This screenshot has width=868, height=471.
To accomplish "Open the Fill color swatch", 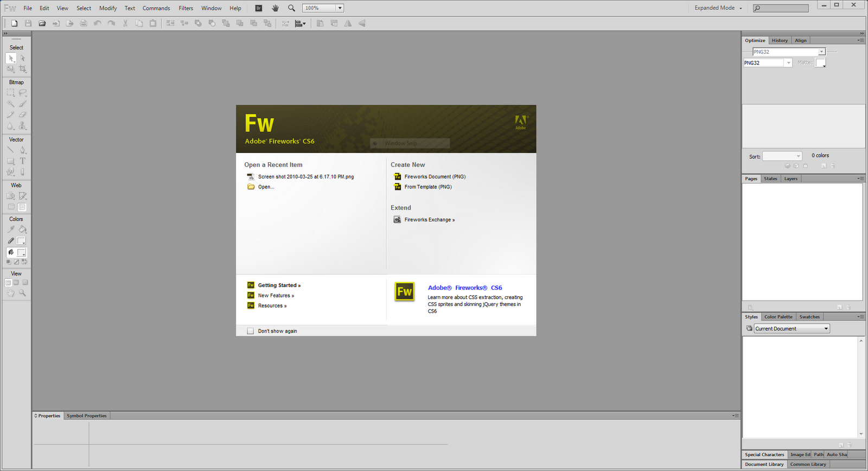I will coord(22,253).
